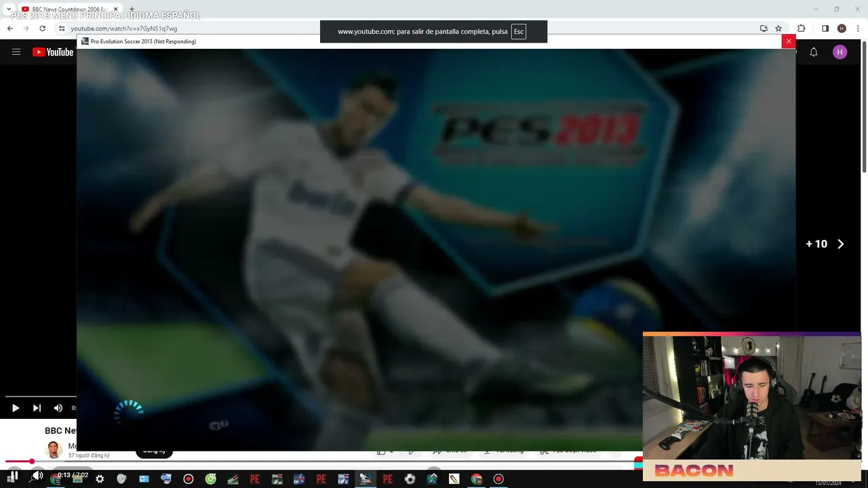Open the Chrome three-dot menu
The height and width of the screenshot is (488, 868).
(858, 28)
